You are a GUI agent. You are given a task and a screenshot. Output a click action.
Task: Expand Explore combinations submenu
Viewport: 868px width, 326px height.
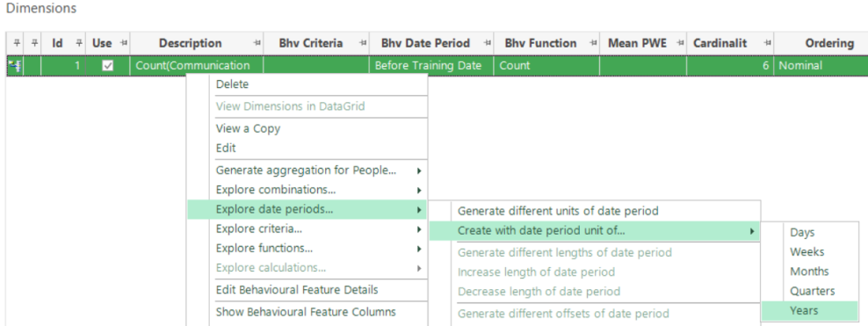(x=307, y=190)
